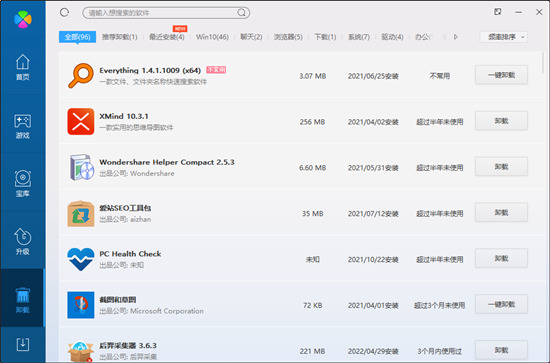Screen dimensions: 550x363
Task: Minimize the software manager window
Action: 518,12
